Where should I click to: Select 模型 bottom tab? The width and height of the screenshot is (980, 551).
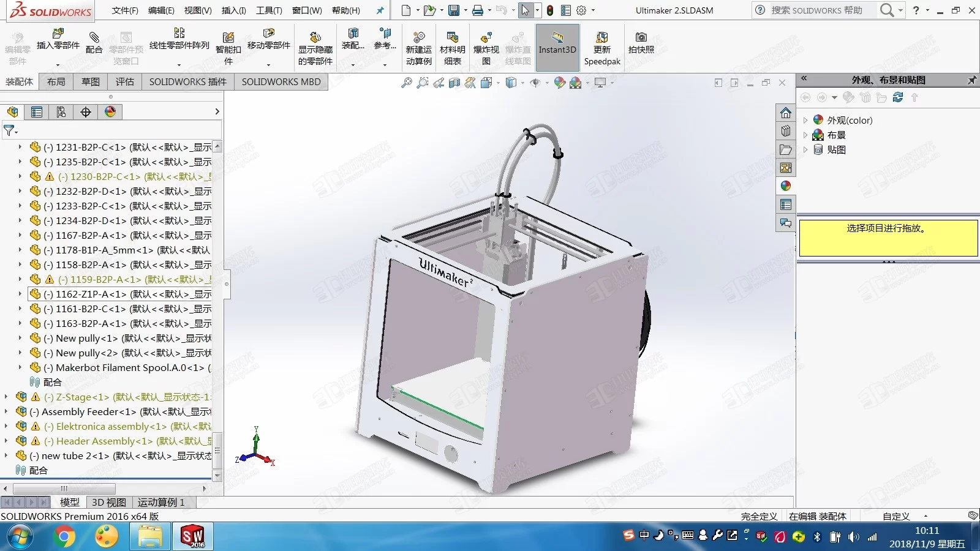(x=69, y=503)
